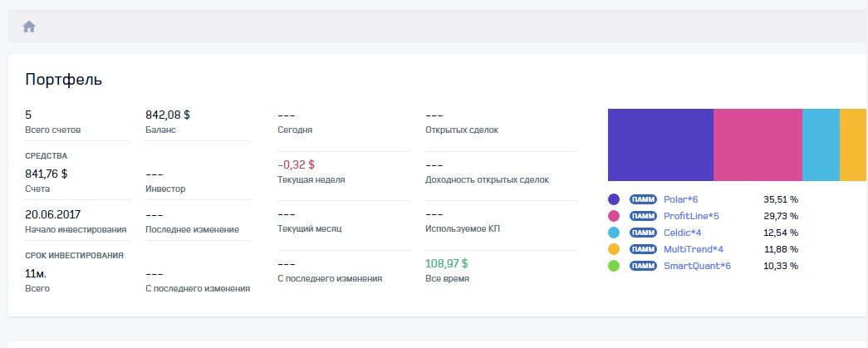The height and width of the screenshot is (348, 868).
Task: Click the green SmartQuant legend dot
Action: coord(614,266)
